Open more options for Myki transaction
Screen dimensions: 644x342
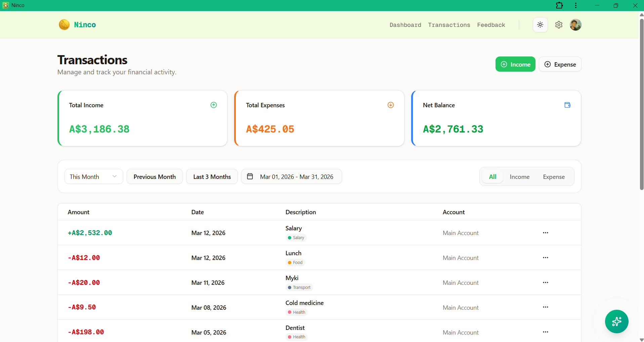(546, 282)
